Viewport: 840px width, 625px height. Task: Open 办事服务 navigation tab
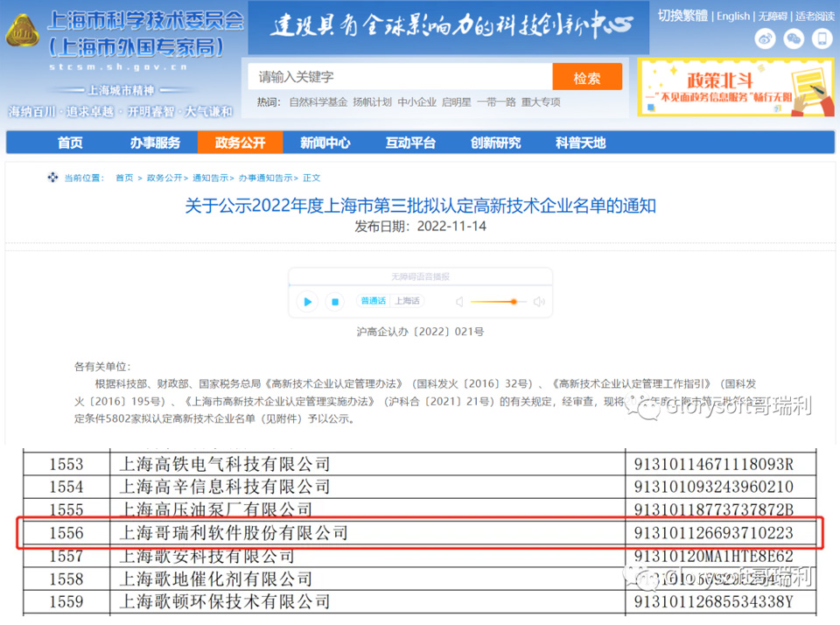click(x=156, y=143)
